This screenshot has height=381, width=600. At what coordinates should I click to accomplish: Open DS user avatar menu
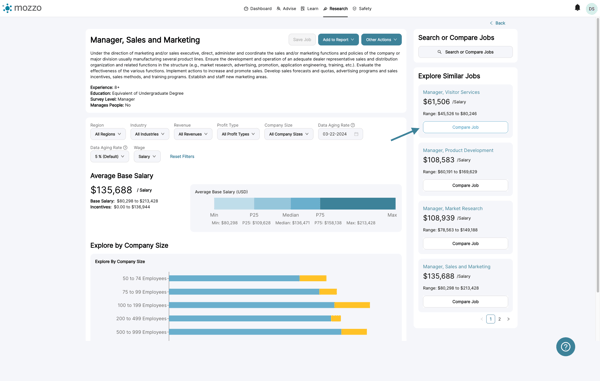click(591, 9)
